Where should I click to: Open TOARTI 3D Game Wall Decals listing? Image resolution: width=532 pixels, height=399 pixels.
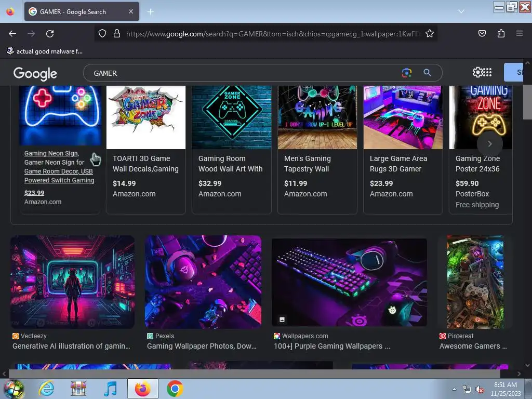145,164
